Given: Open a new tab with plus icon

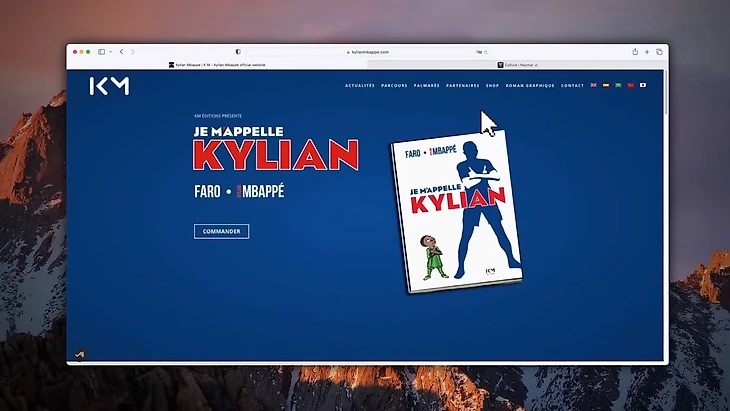Looking at the screenshot, I should 647,51.
